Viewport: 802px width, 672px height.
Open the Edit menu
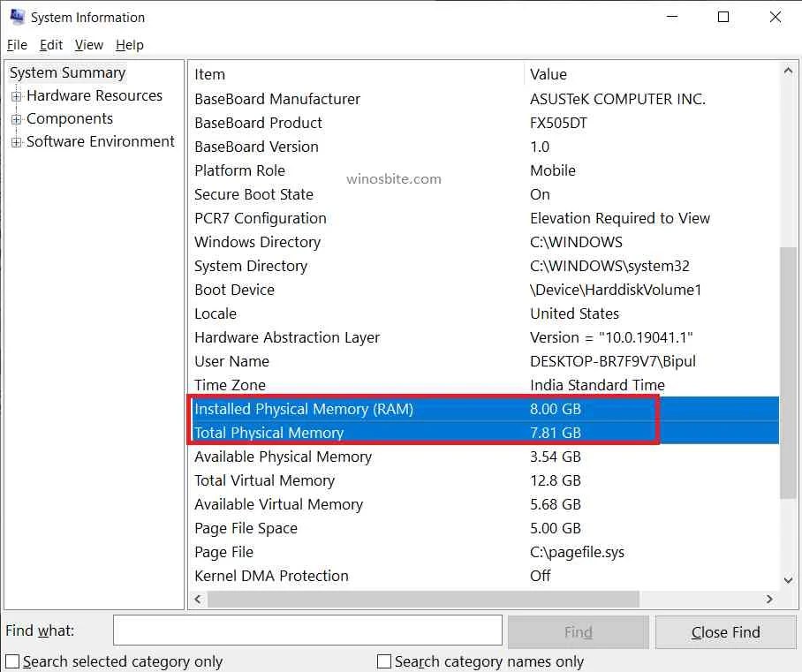(50, 45)
